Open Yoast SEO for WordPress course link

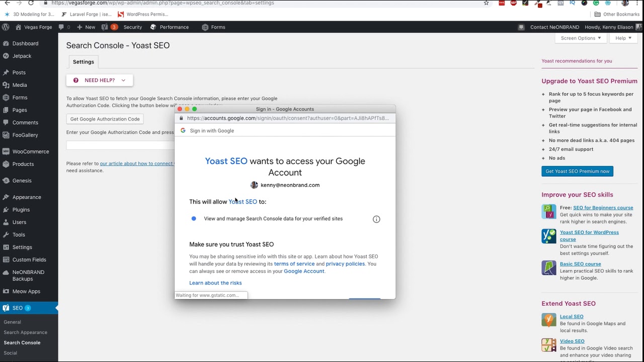point(589,236)
